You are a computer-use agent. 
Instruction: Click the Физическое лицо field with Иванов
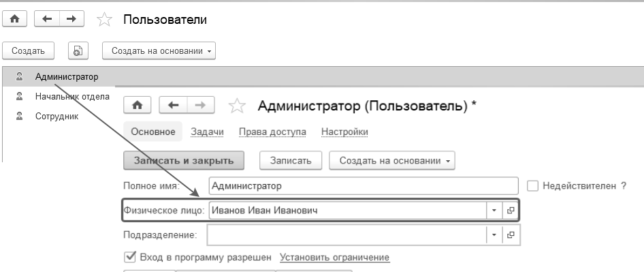click(x=347, y=211)
